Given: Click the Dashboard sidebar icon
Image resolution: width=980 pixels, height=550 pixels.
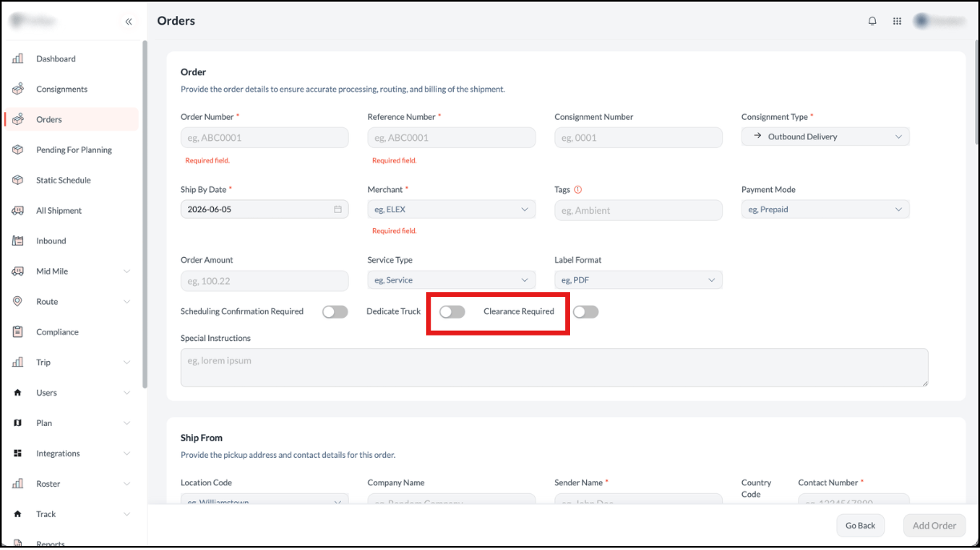Looking at the screenshot, I should point(18,58).
